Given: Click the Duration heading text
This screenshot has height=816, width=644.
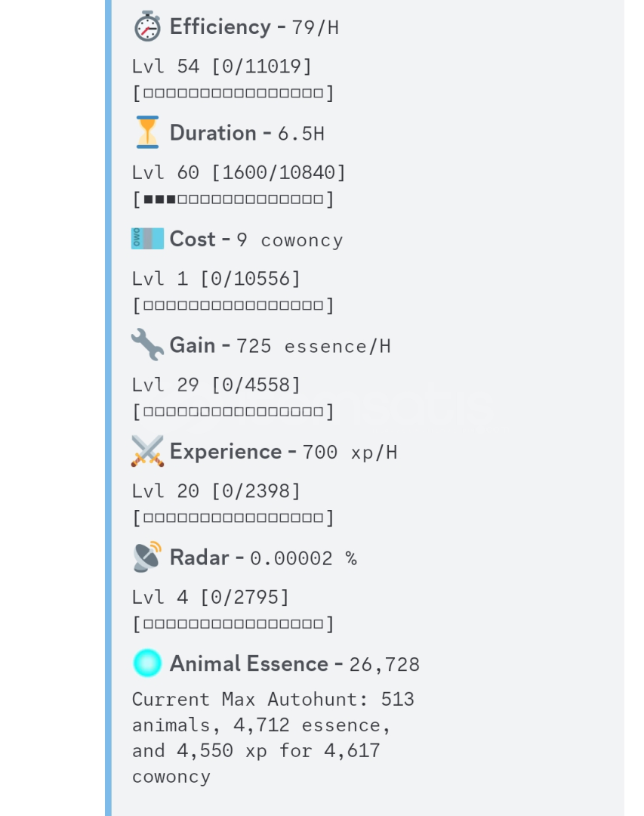Looking at the screenshot, I should tap(214, 133).
